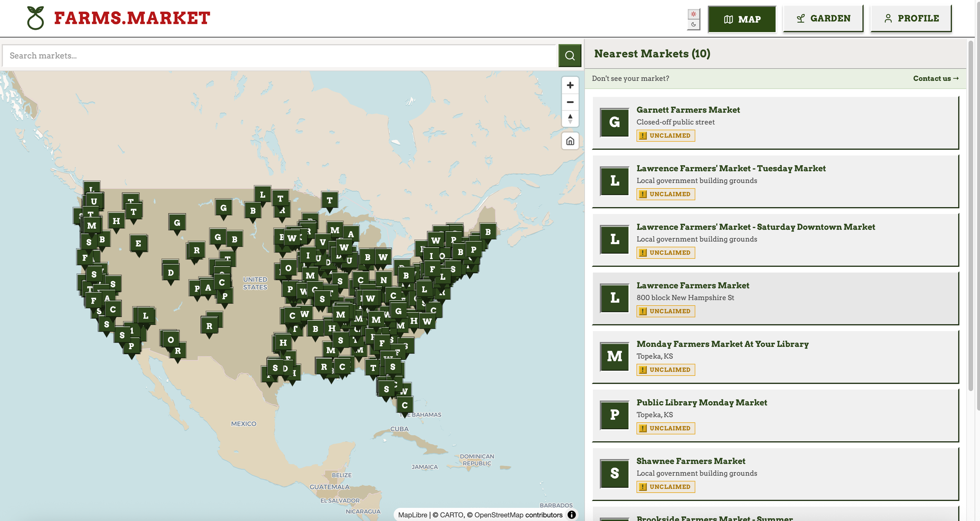Open the Map tab
Viewport: 980px width, 521px height.
(742, 19)
